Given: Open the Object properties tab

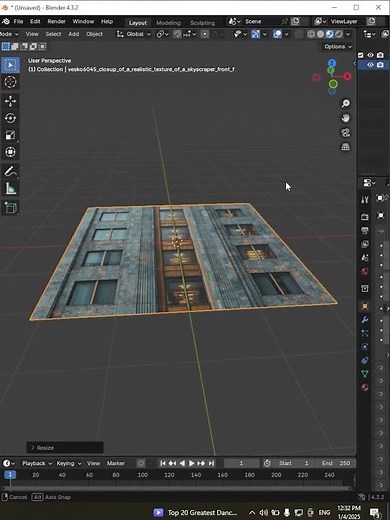Looking at the screenshot, I should point(365,306).
